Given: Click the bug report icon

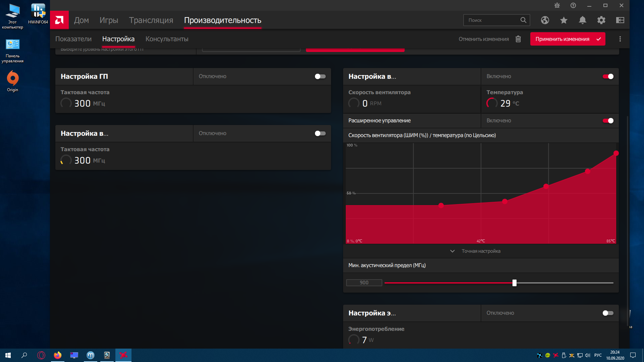Looking at the screenshot, I should (x=557, y=5).
